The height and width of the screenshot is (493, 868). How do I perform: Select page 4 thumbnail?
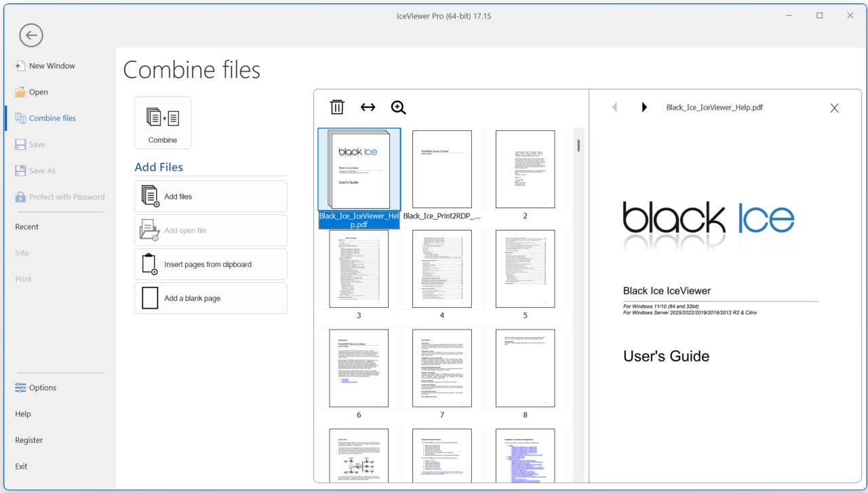(x=442, y=269)
